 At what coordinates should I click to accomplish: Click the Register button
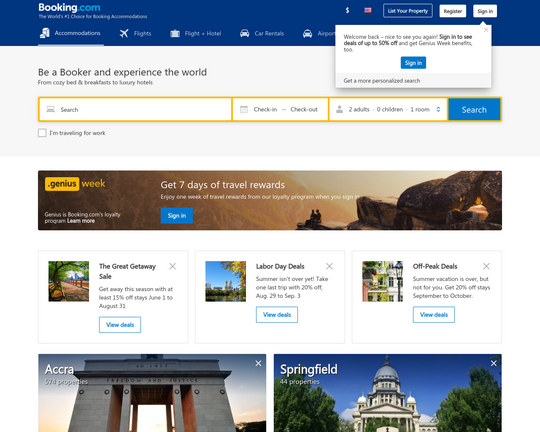tap(453, 11)
